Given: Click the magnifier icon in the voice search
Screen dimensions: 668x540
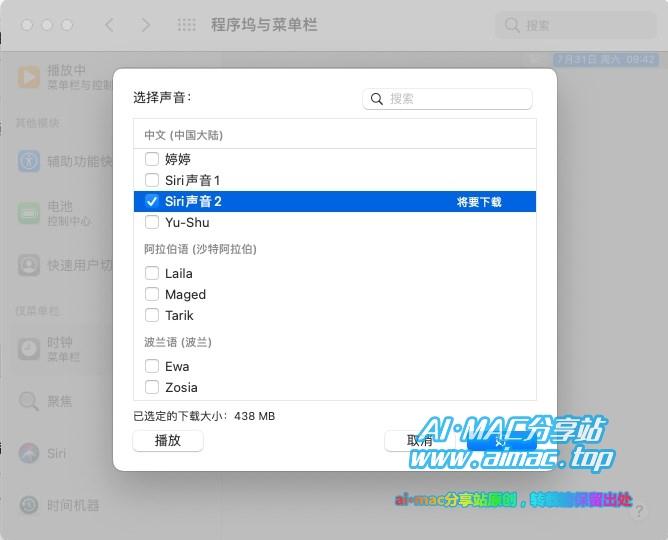Looking at the screenshot, I should click(377, 99).
